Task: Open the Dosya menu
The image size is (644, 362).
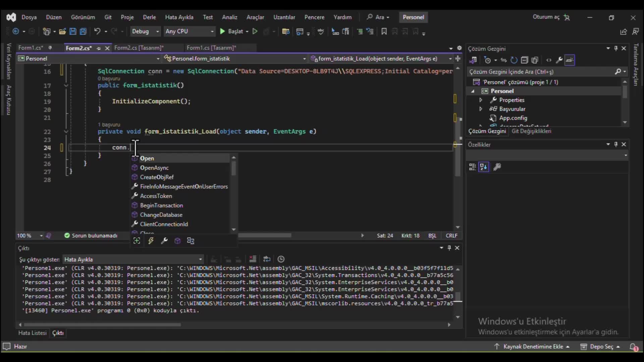Action: pos(29,17)
